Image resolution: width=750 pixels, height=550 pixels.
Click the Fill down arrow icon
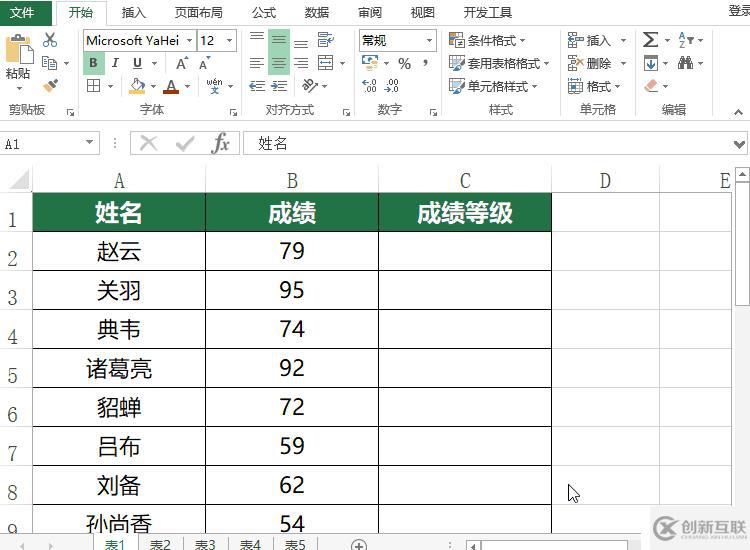651,63
